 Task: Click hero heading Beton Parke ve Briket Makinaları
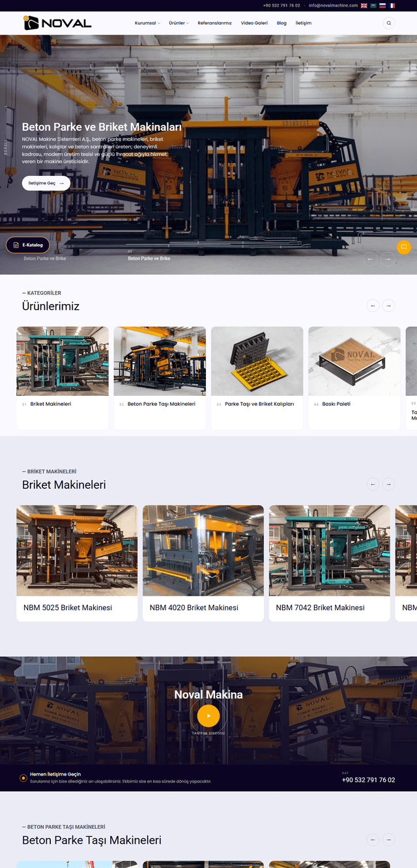coord(102,127)
